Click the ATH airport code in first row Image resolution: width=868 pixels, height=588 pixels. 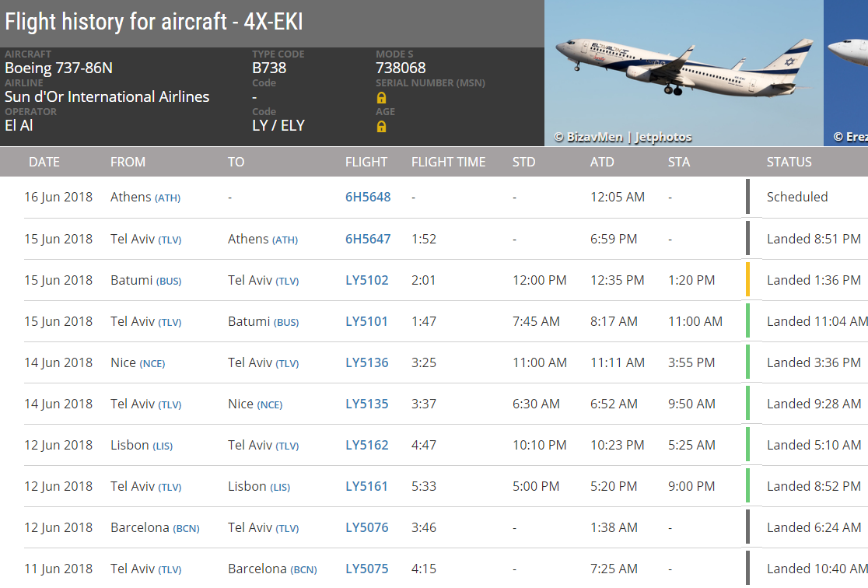[167, 198]
